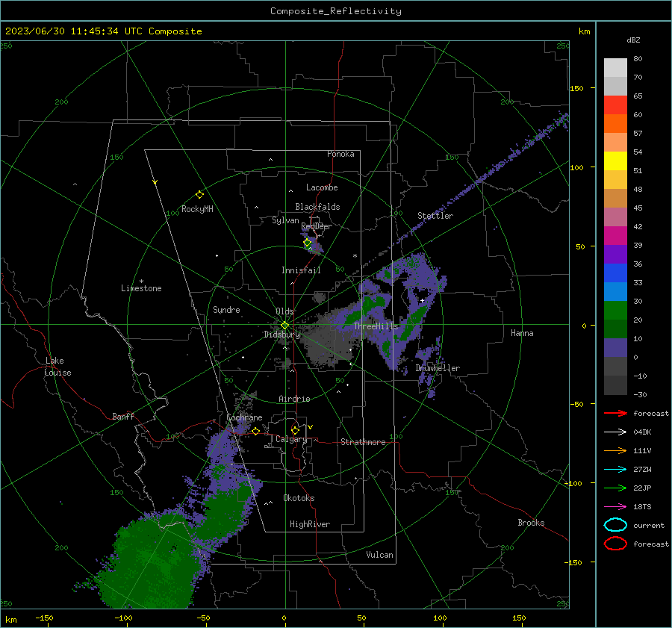Choose the royal blue 36 dBZ swatch

click(x=615, y=273)
